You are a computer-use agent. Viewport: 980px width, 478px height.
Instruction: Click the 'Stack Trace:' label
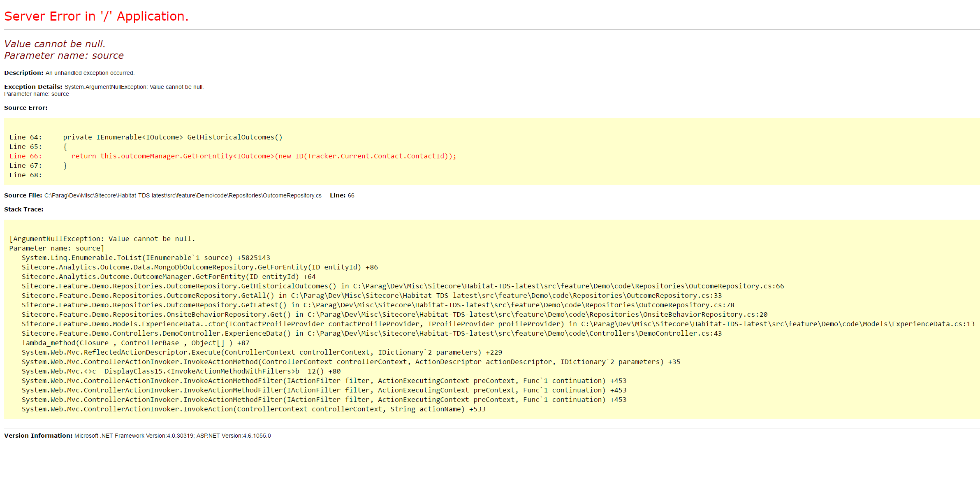point(23,209)
